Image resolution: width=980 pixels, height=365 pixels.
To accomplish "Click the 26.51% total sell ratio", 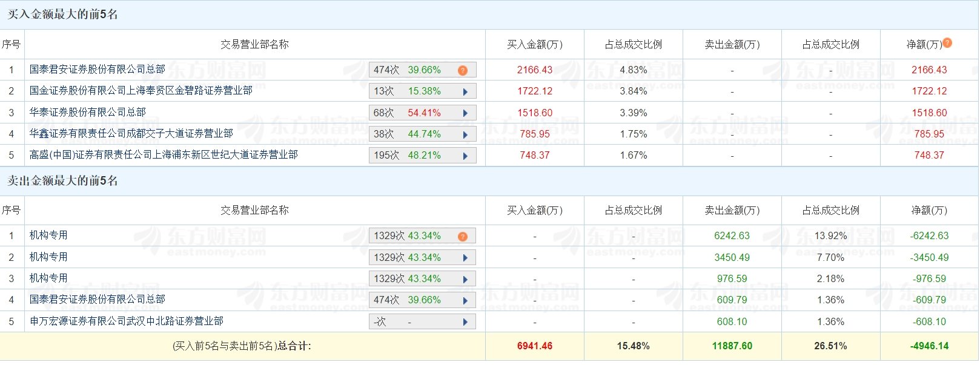I will coord(830,346).
